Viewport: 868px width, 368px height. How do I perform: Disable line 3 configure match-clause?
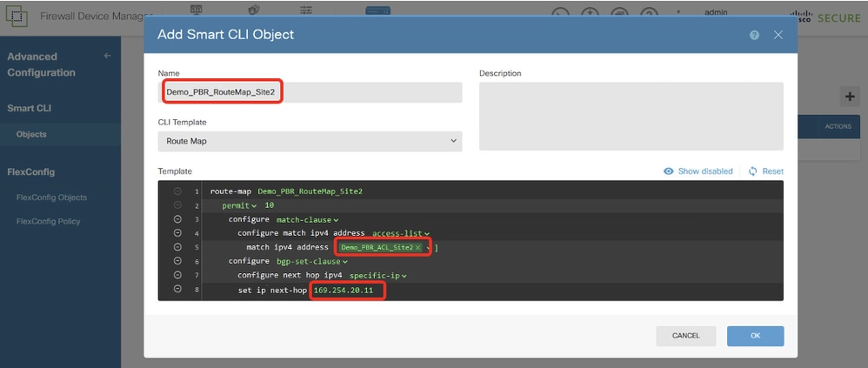(177, 219)
